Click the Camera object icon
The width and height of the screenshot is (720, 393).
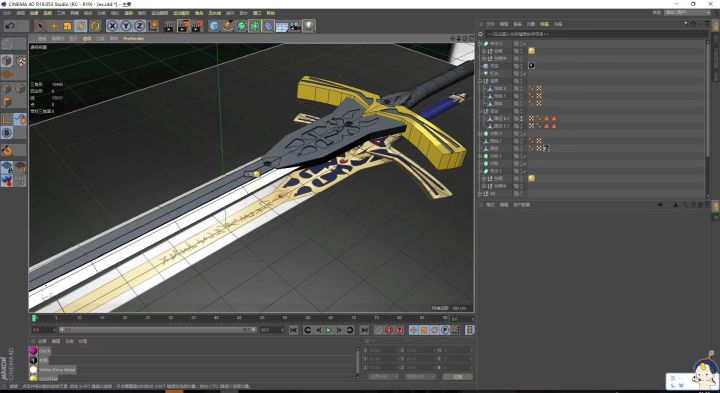click(295, 26)
